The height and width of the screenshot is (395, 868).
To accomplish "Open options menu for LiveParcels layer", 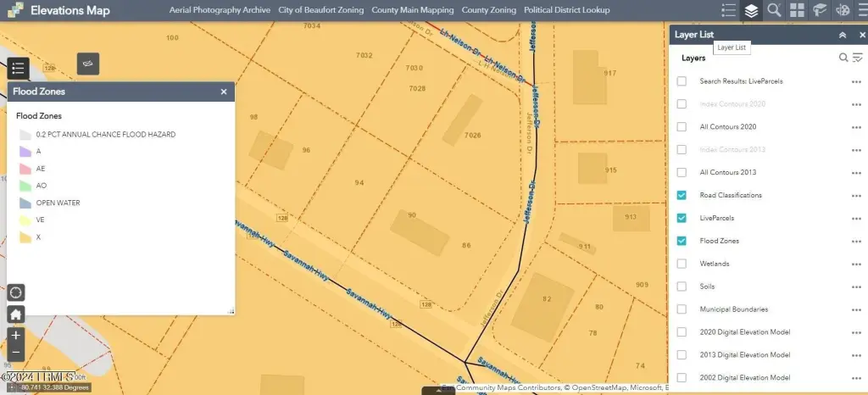I will click(856, 219).
